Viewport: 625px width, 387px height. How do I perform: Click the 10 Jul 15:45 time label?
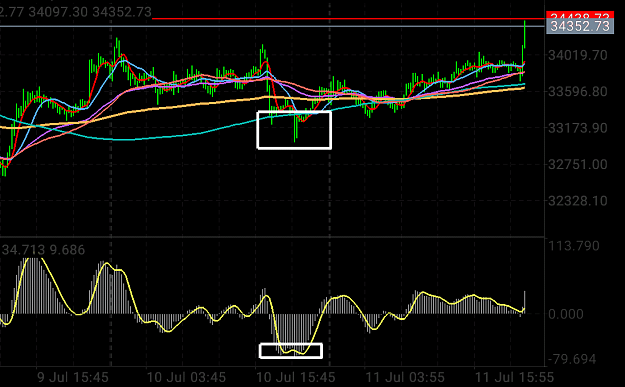click(x=295, y=377)
